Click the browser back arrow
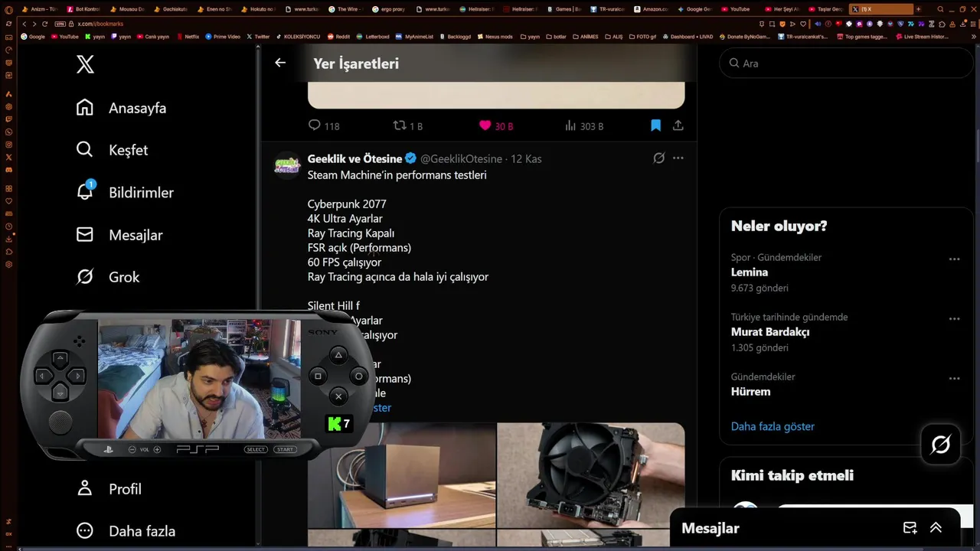This screenshot has width=980, height=551. (x=24, y=24)
